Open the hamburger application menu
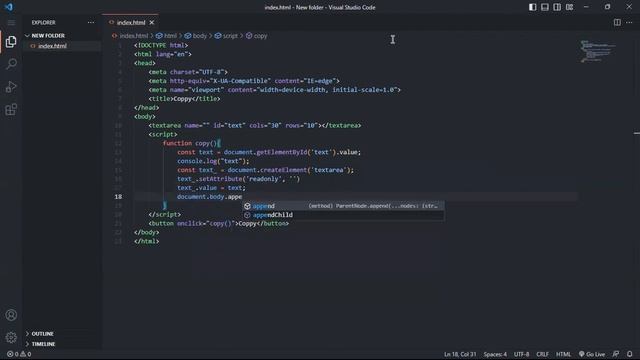The width and height of the screenshot is (640, 360). [x=11, y=22]
